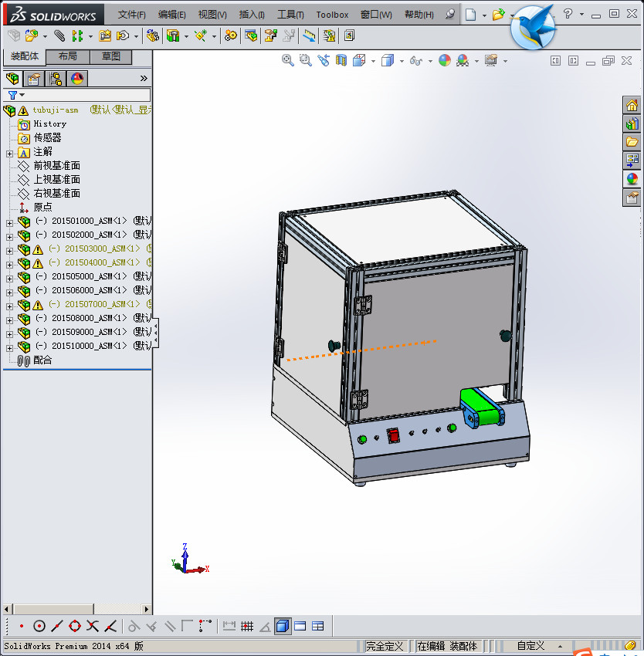Open the Hide/Show Items dropdown arrow
644x656 pixels.
tap(430, 62)
